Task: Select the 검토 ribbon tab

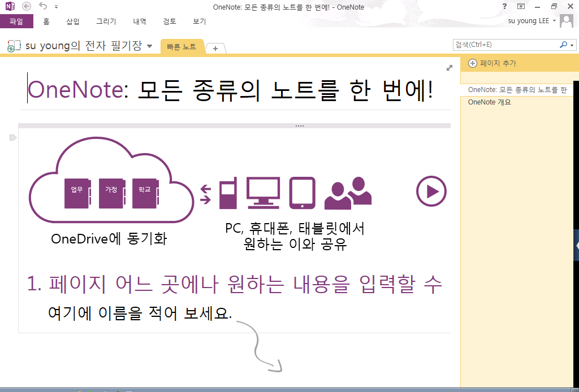Action: point(170,21)
